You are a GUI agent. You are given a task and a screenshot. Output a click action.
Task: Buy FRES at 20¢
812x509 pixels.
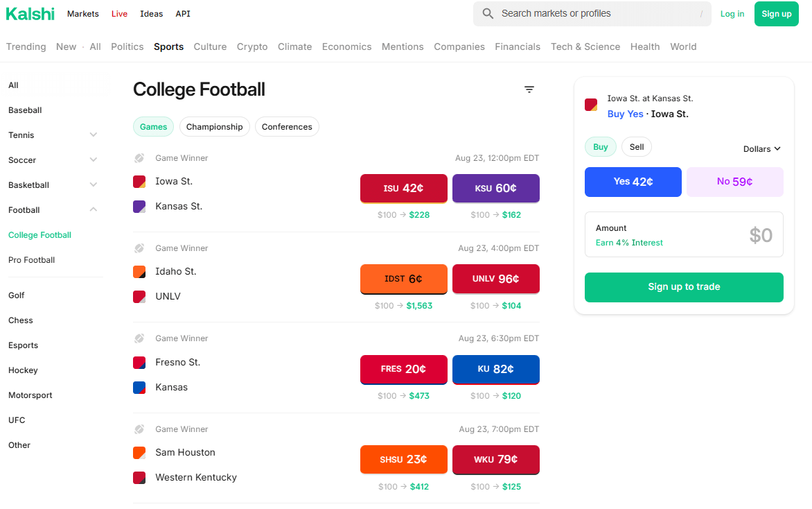403,370
